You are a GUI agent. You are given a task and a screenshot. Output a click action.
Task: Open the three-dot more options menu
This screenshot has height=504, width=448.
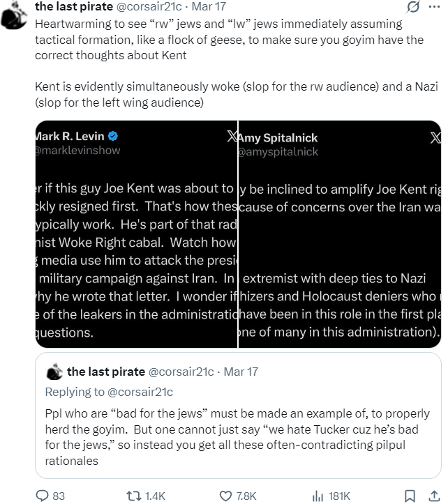(434, 8)
